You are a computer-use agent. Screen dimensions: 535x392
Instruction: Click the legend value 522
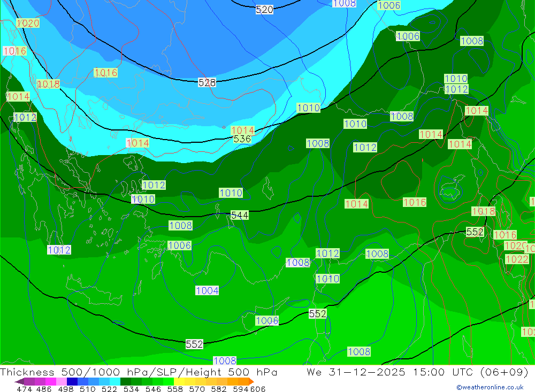[109, 389]
